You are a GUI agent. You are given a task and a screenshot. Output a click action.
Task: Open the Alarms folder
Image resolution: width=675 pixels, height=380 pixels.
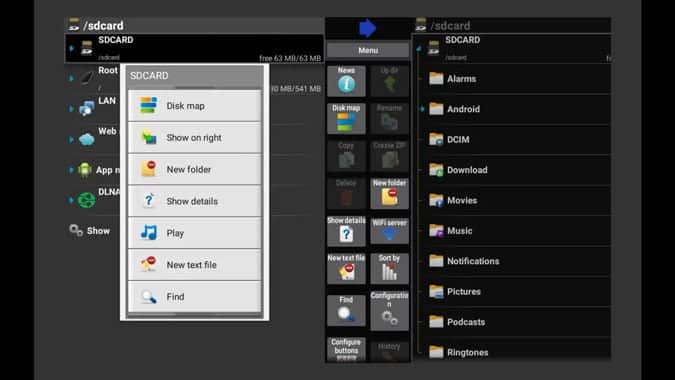coord(514,79)
